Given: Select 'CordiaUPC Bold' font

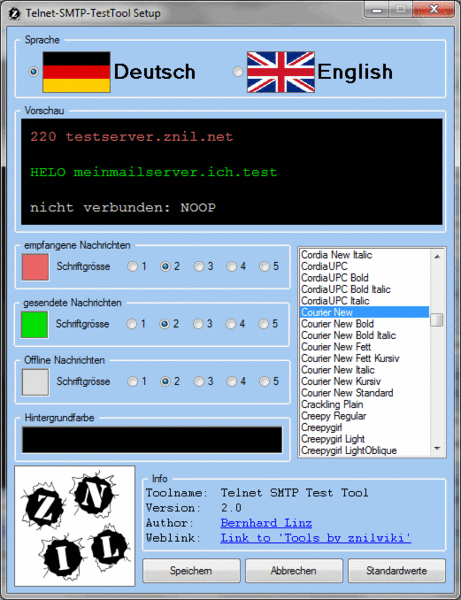Looking at the screenshot, I should click(365, 278).
